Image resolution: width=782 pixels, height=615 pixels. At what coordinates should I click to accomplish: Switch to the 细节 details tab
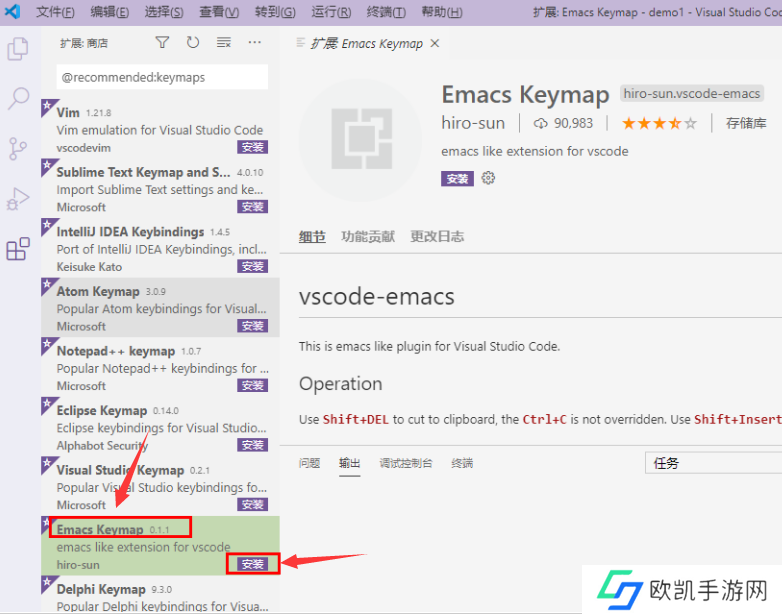312,237
